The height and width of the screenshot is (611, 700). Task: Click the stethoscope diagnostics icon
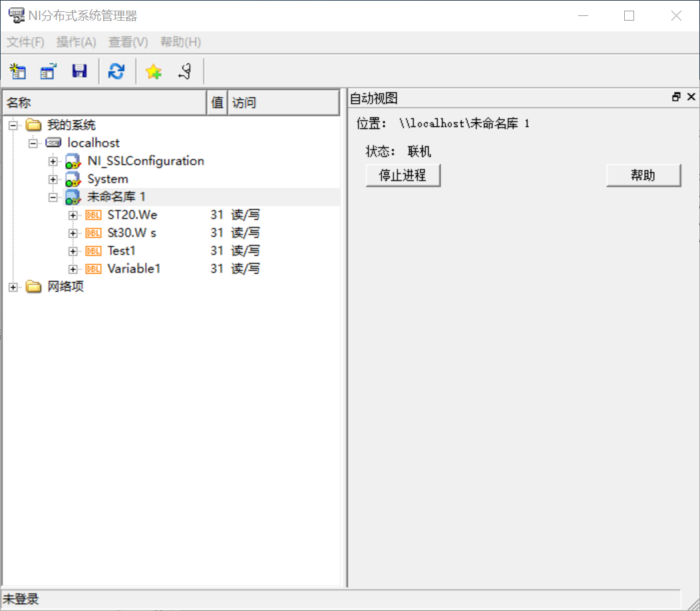tap(185, 71)
